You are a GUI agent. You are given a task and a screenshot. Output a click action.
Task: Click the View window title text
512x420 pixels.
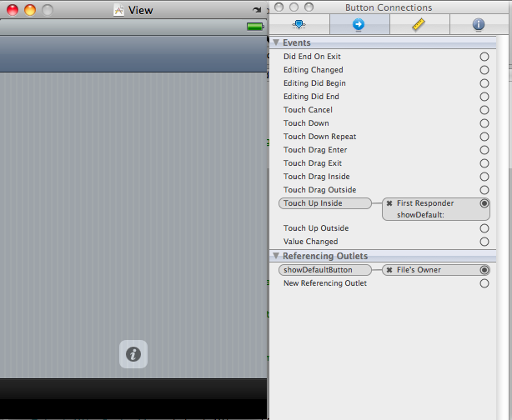[140, 11]
